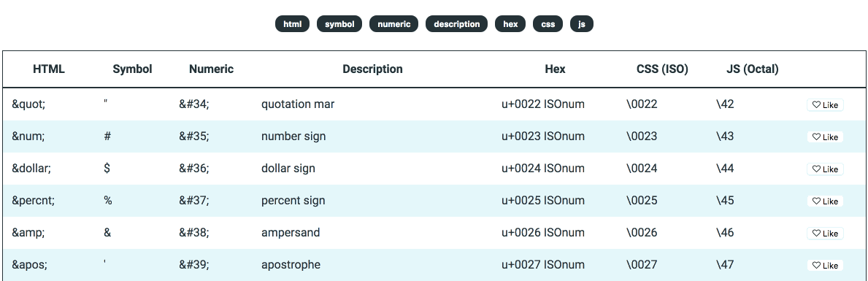Click the \0026 CSS code
Viewport: 868px width, 281px height.
[x=642, y=232]
